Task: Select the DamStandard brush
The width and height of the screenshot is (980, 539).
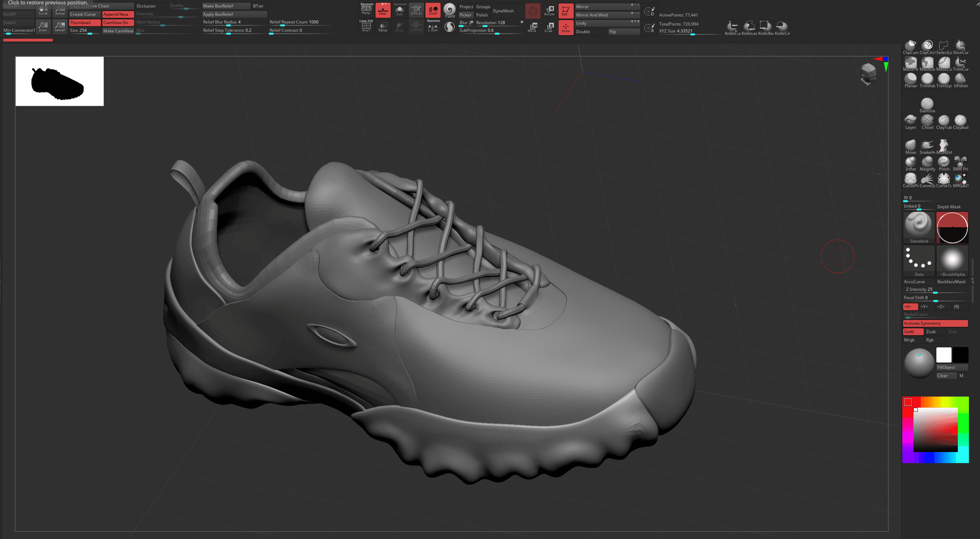Action: 927,105
